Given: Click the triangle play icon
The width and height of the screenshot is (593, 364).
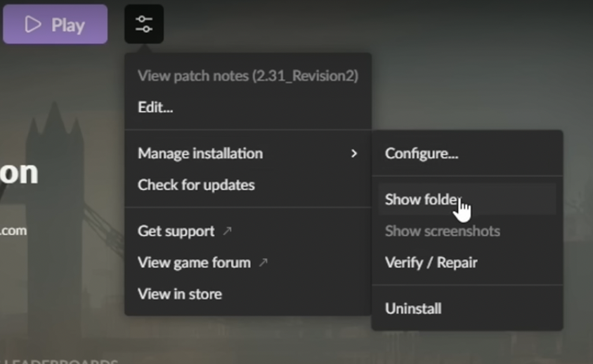Looking at the screenshot, I should (x=32, y=25).
